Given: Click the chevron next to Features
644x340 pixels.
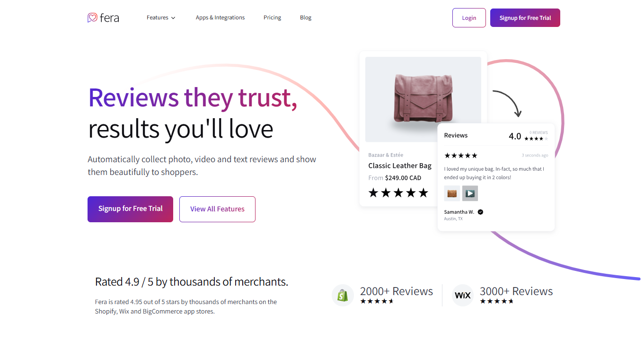Looking at the screenshot, I should point(173,18).
